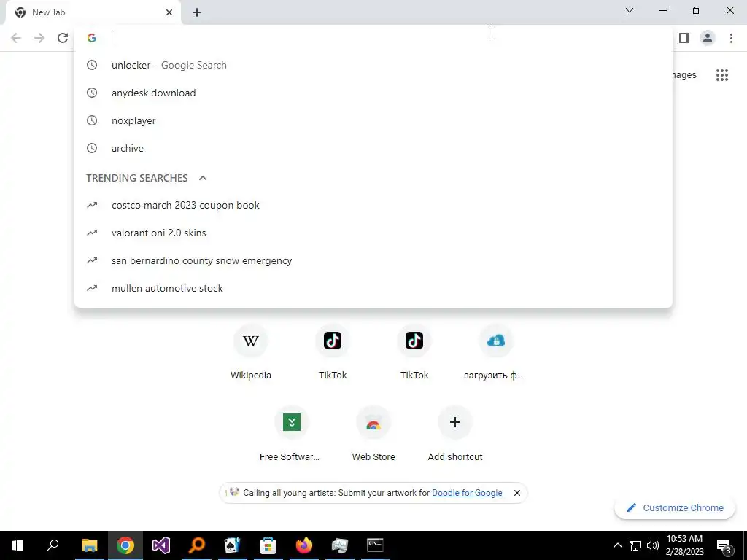Open the notification center icon
Viewport: 747px width, 560px height.
pos(724,545)
